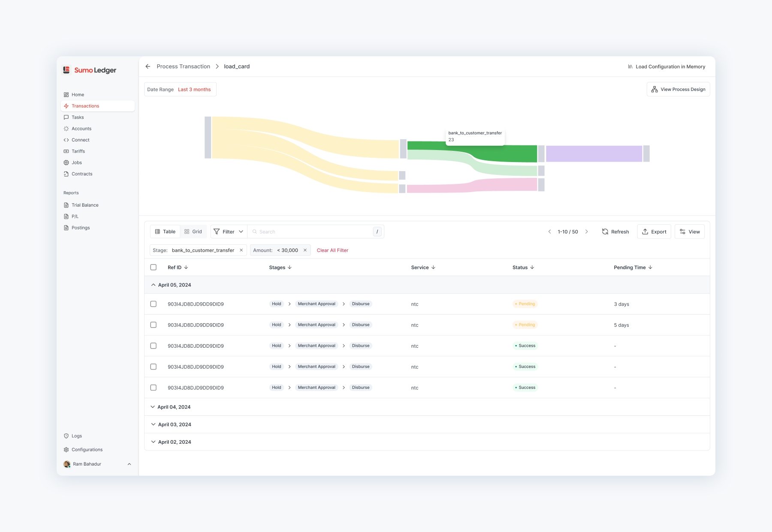Image resolution: width=772 pixels, height=532 pixels.
Task: Go back using the left arrow icon
Action: coord(148,66)
